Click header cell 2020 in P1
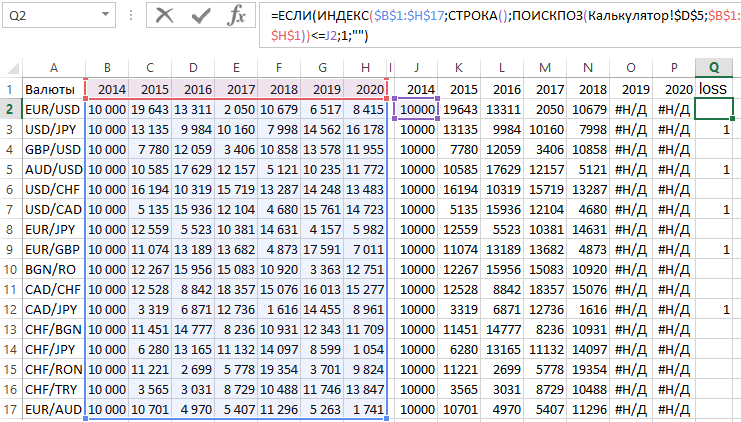 click(674, 89)
